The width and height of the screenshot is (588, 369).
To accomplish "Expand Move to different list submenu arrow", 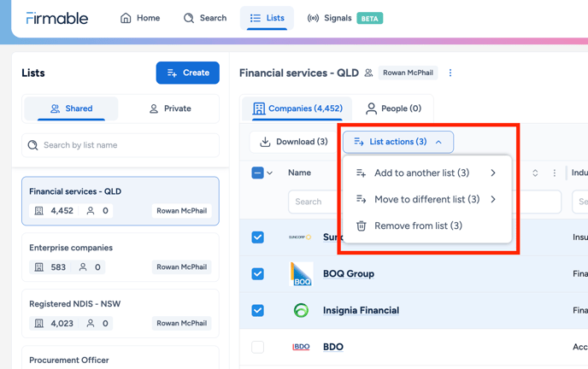I will click(x=493, y=199).
